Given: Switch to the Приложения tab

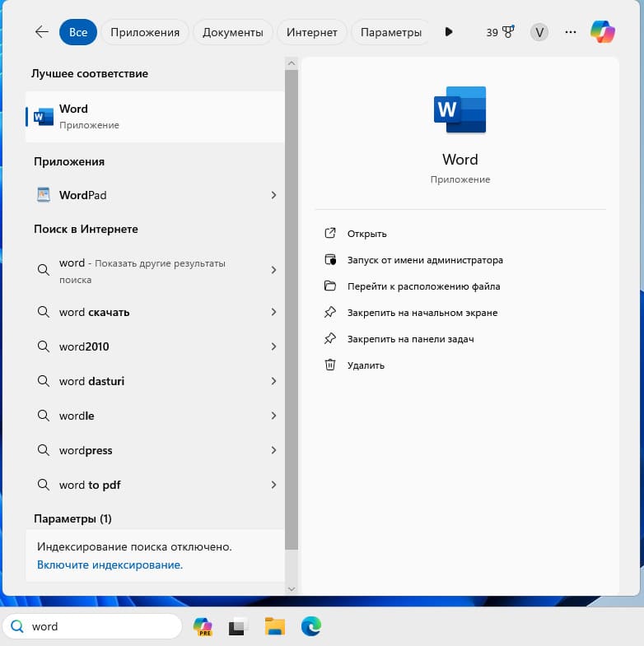Looking at the screenshot, I should [145, 32].
